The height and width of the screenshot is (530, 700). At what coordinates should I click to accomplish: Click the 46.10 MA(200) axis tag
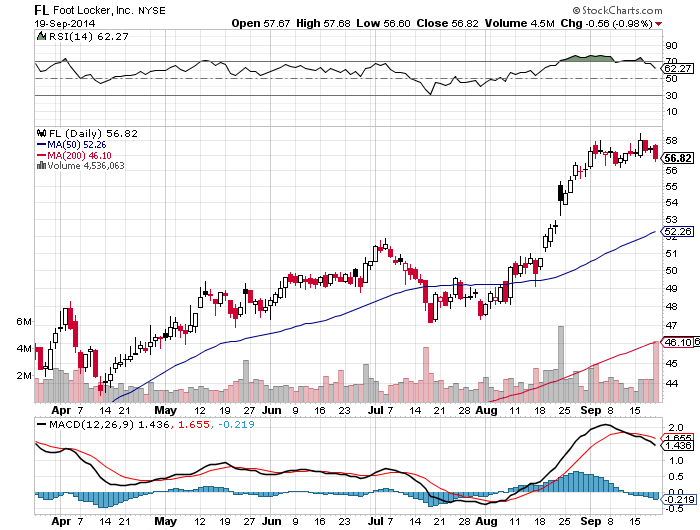677,342
